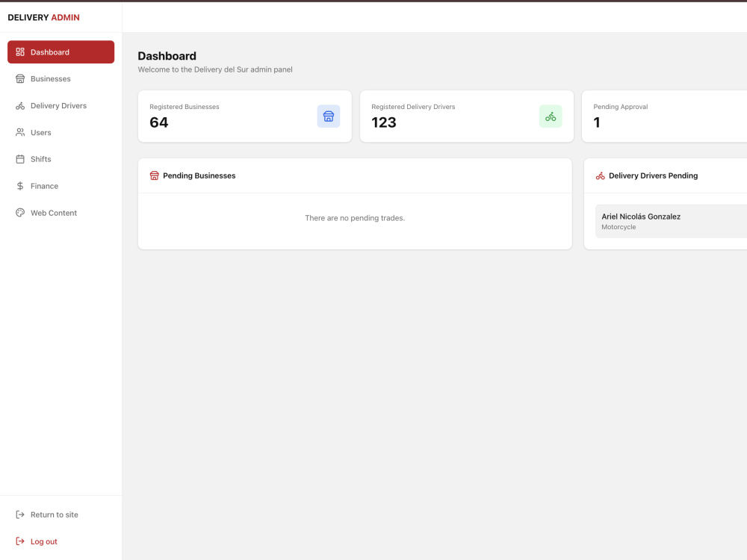The height and width of the screenshot is (560, 747).
Task: Click the Motorcycle label under Ariel Nicolás Gonzalez
Action: tap(619, 227)
